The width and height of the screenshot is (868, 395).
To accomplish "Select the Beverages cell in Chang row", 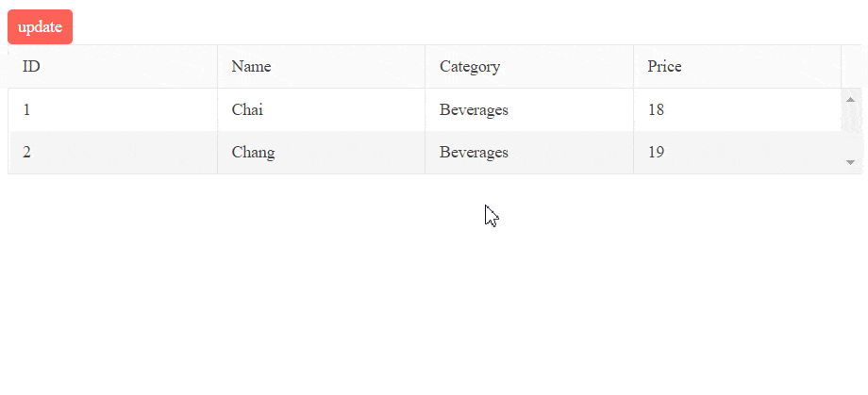I will [x=529, y=152].
